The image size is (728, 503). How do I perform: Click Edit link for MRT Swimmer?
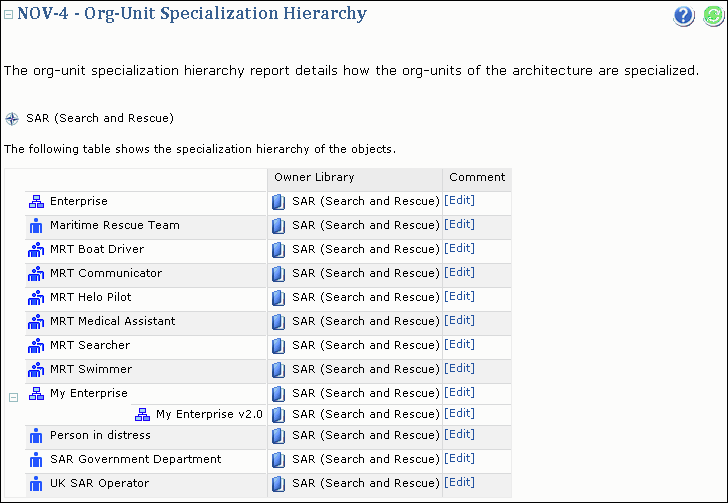[459, 369]
